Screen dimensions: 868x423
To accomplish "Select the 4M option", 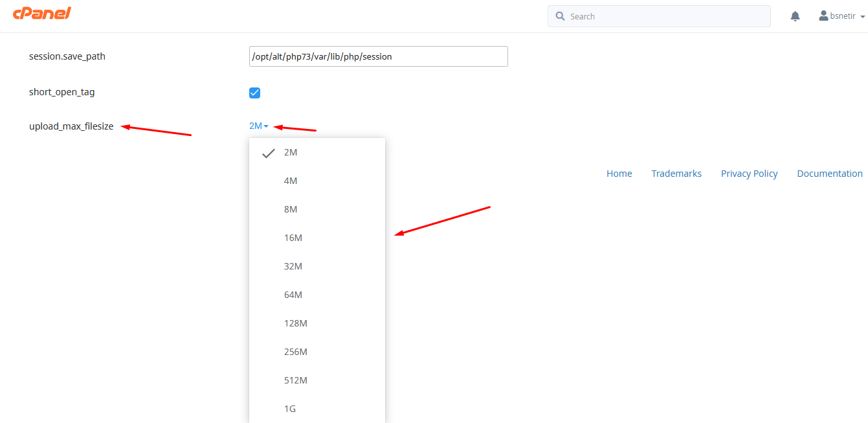I will [x=317, y=181].
